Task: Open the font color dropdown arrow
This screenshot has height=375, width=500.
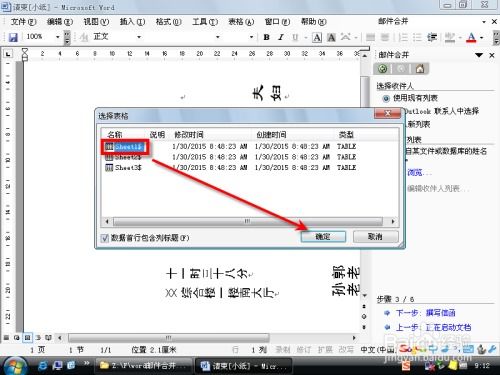Action: coord(482,37)
